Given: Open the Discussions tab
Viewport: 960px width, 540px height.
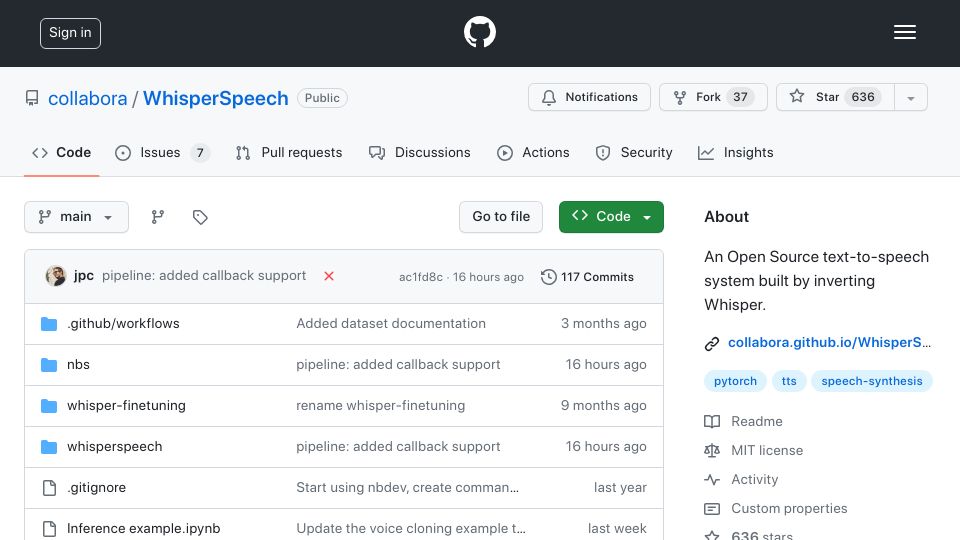Looking at the screenshot, I should (x=419, y=152).
